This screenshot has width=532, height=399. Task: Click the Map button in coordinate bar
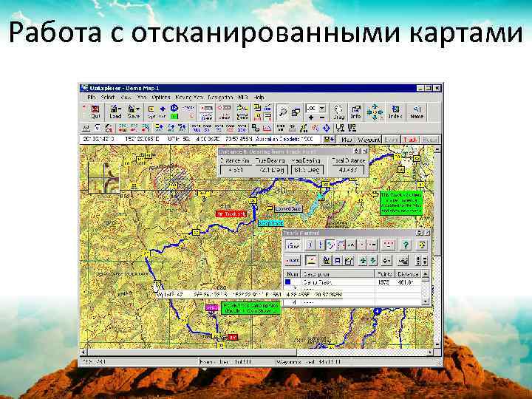347,140
